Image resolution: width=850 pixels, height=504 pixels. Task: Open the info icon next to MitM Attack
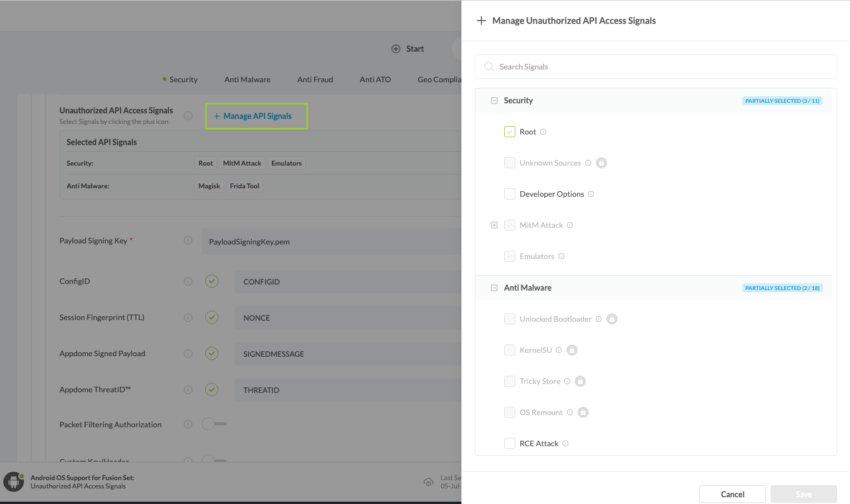coord(570,225)
